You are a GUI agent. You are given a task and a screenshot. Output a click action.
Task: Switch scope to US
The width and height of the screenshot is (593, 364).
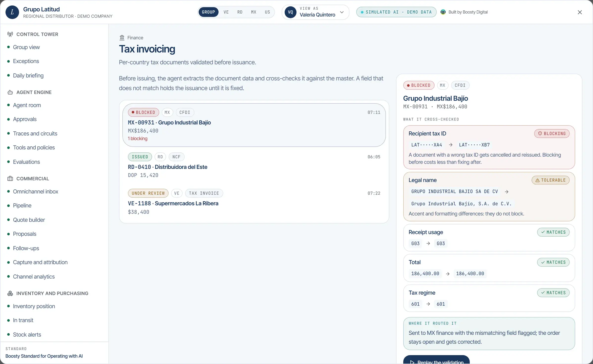(x=267, y=12)
